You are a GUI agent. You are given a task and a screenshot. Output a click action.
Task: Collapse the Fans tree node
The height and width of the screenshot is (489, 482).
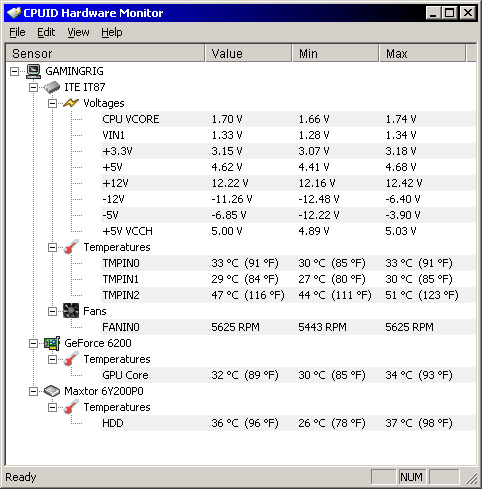pyautogui.click(x=52, y=311)
